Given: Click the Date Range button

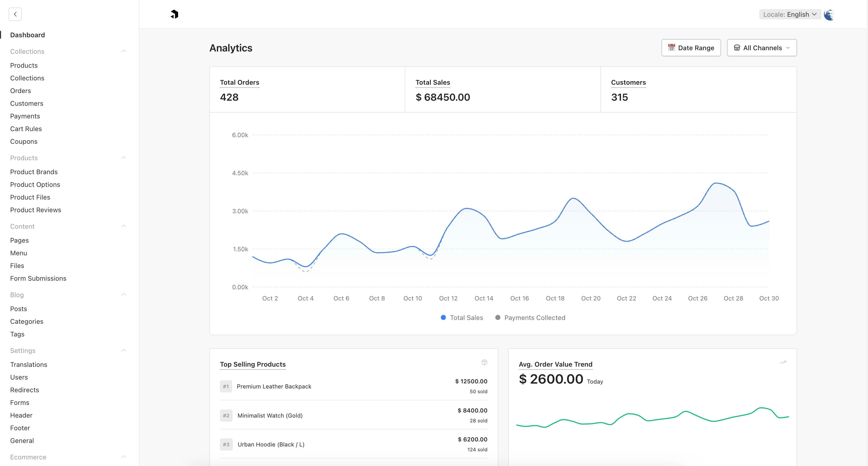Looking at the screenshot, I should pos(691,48).
